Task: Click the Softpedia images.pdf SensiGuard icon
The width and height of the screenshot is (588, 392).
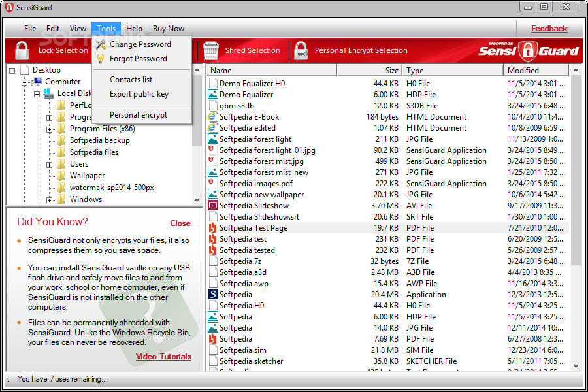Action: (x=211, y=183)
